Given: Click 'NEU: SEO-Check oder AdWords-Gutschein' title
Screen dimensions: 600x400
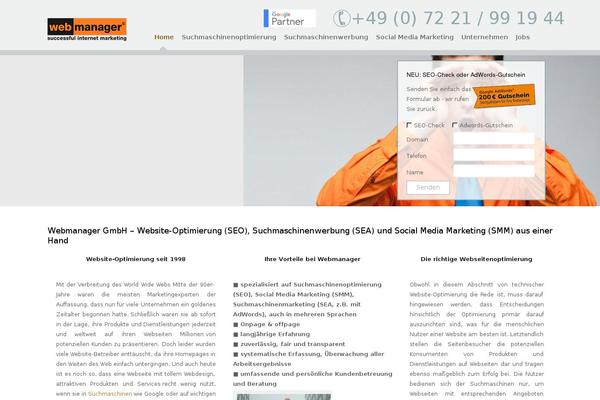Looking at the screenshot, I should (466, 75).
